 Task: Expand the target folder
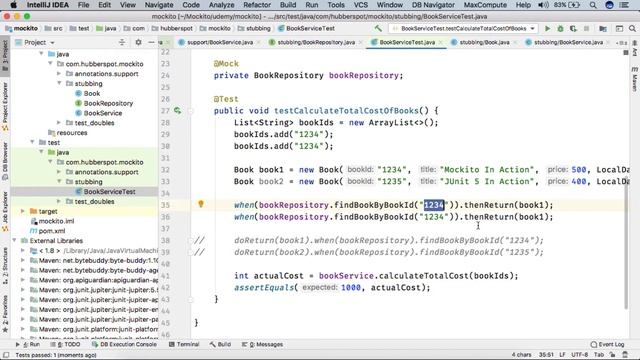(22, 211)
